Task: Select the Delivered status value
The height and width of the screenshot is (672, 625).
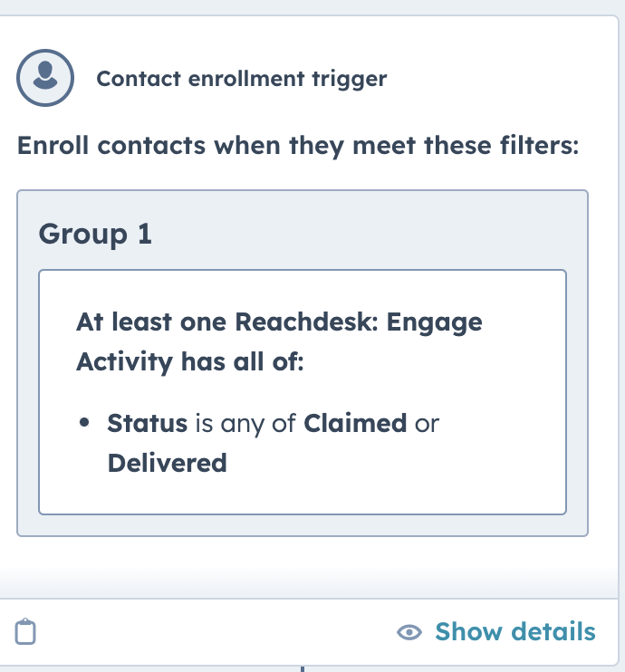Action: [168, 463]
